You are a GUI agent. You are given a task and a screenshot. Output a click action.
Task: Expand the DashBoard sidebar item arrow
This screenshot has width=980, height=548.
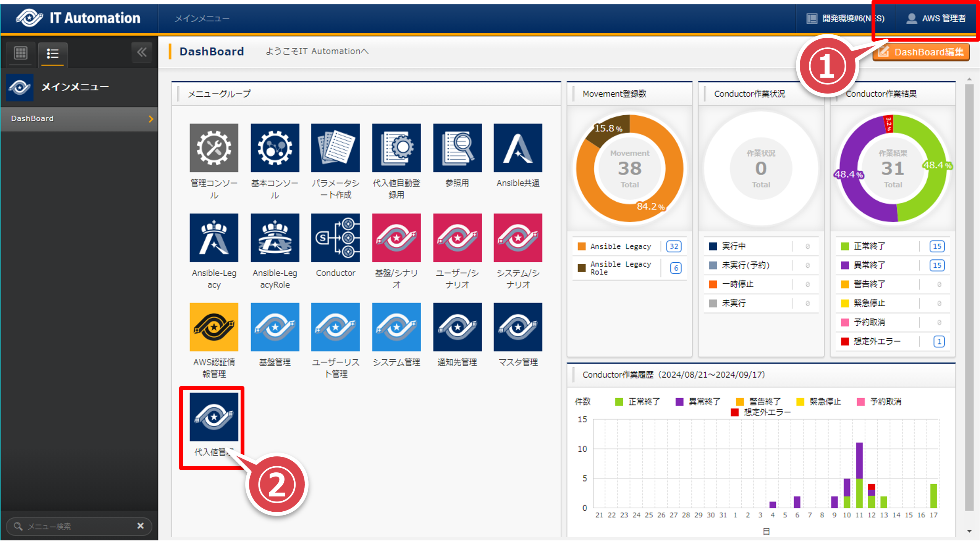coord(151,119)
